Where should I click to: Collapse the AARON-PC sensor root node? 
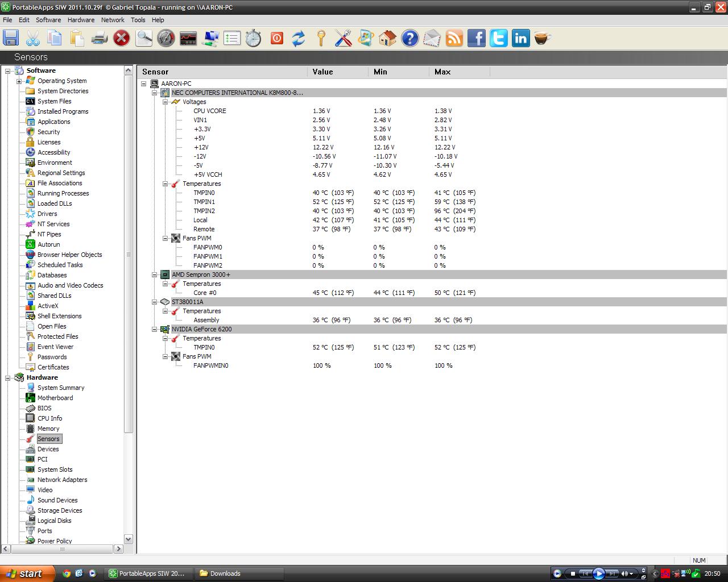(x=144, y=84)
